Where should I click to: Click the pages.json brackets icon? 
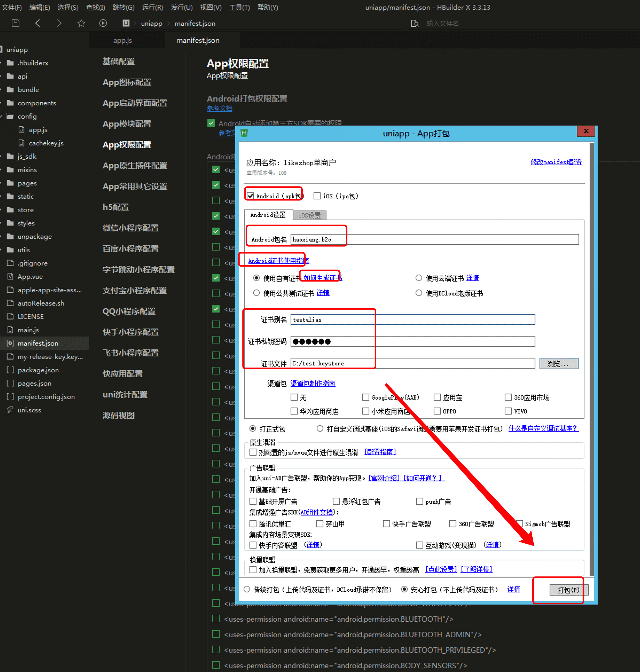11,383
